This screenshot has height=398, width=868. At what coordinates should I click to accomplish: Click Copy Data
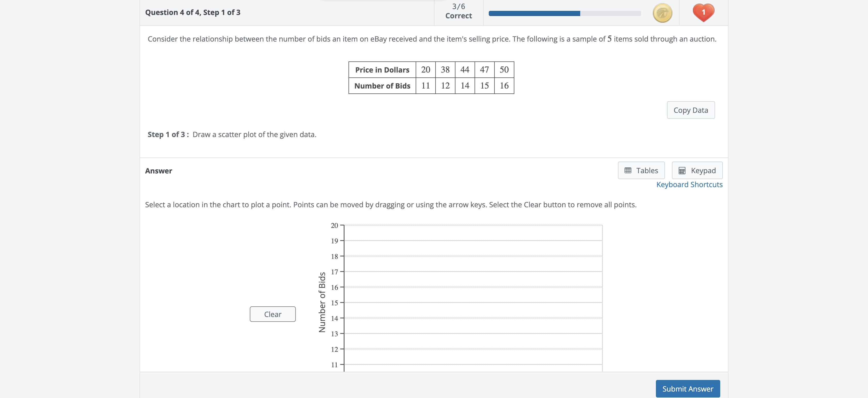[691, 110]
